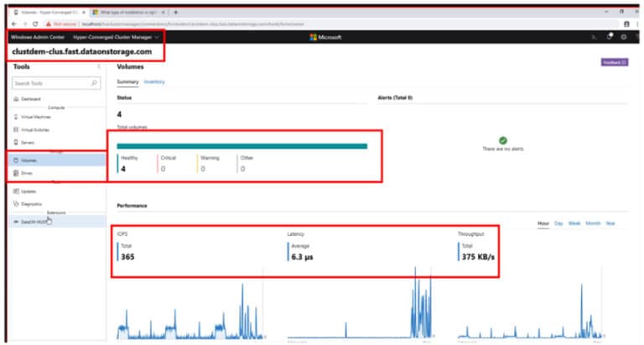Click the Alerts (Total 0) heading
The height and width of the screenshot is (345, 644).
pos(395,98)
